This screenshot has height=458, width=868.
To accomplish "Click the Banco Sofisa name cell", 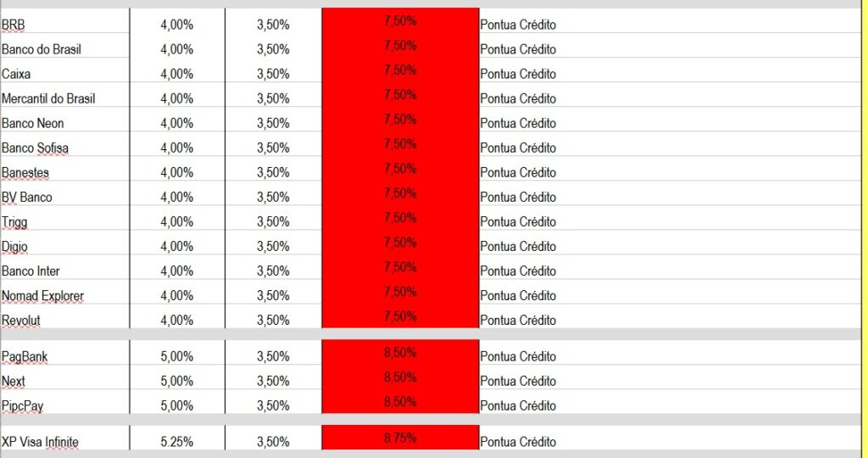I will 35,148.
